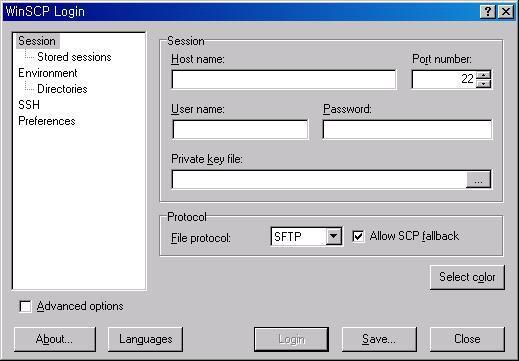Click the Languages button
This screenshot has width=519, height=361.
pyautogui.click(x=145, y=339)
